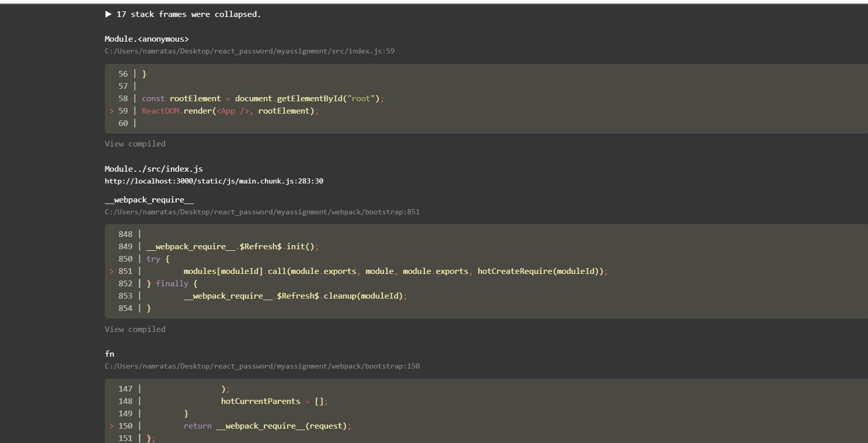Image resolution: width=868 pixels, height=443 pixels.
Task: Click code line 853 $Refresh$.cleanup(moduleId)
Action: click(x=296, y=296)
